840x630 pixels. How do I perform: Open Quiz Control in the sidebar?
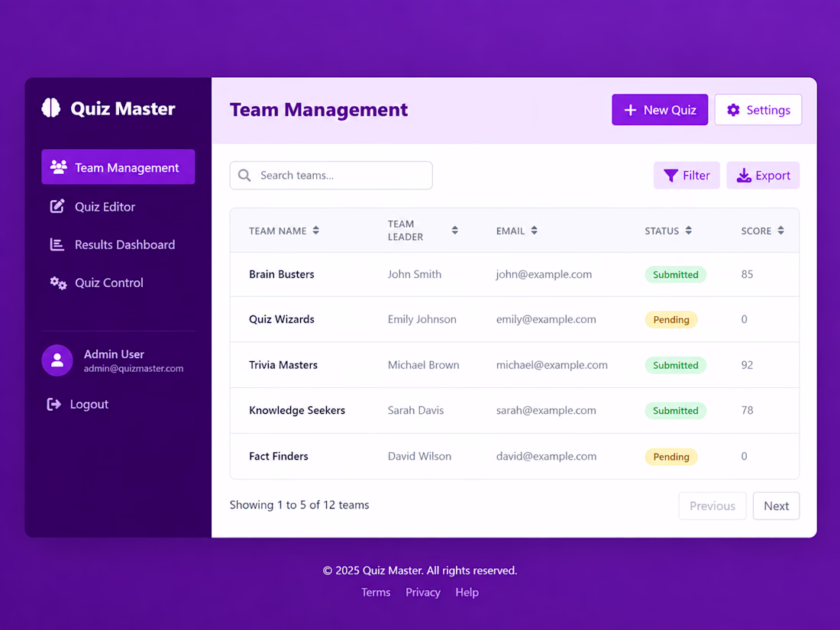[118, 283]
